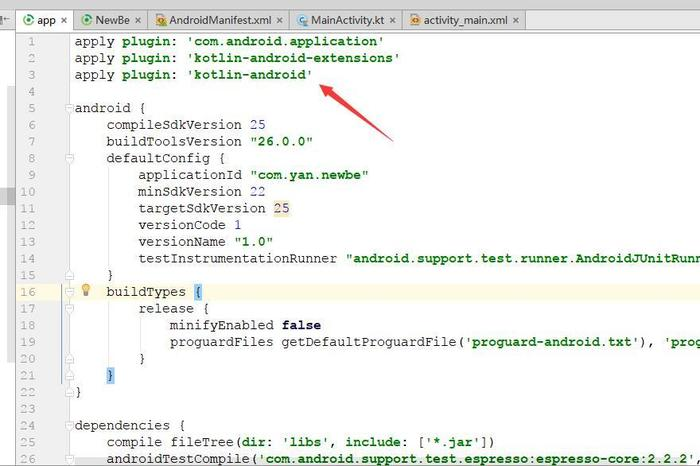Click the versionName value "1.0"
The image size is (700, 466).
(254, 242)
